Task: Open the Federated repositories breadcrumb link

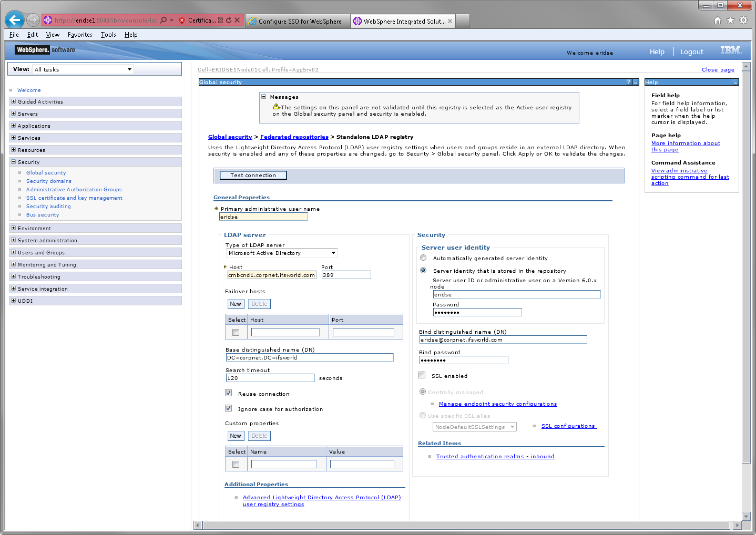Action: 294,137
